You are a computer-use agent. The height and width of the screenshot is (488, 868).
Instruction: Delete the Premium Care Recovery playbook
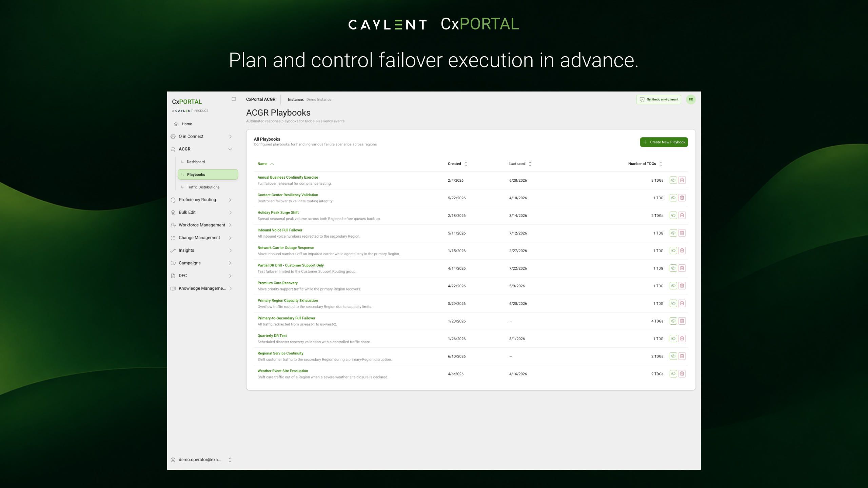[682, 286]
